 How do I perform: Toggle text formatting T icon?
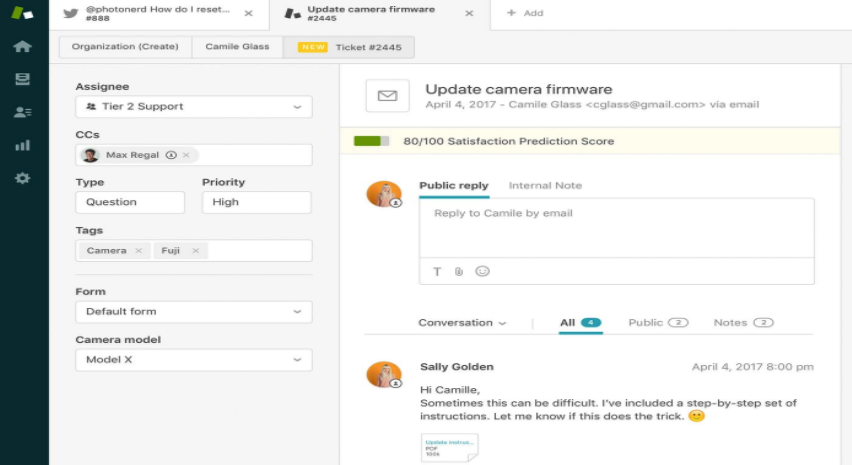click(x=437, y=272)
